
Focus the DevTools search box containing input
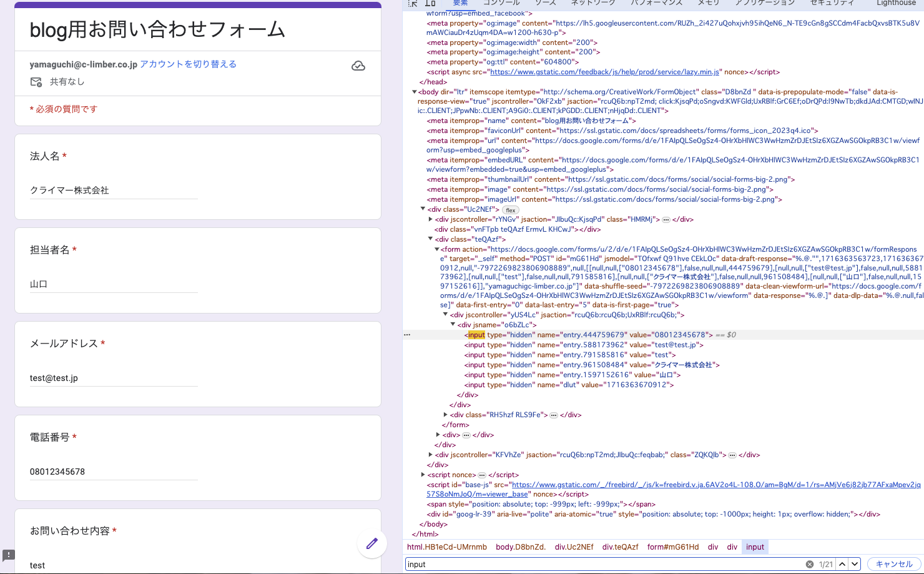[x=604, y=564]
